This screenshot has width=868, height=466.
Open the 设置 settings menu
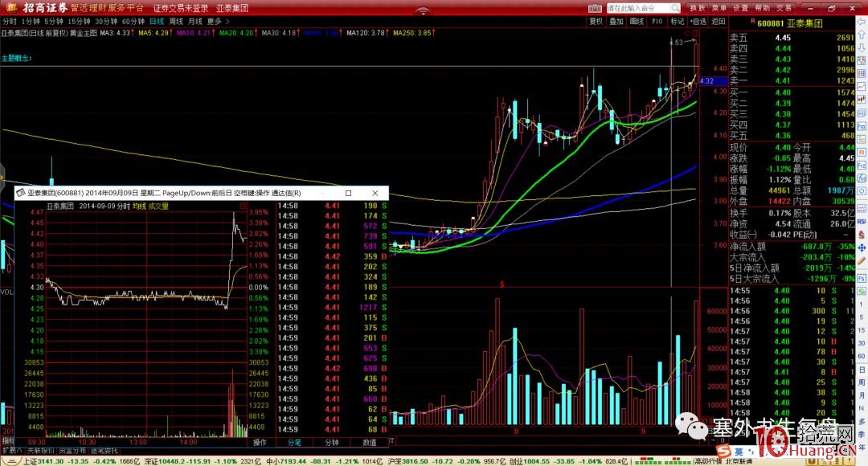741,8
